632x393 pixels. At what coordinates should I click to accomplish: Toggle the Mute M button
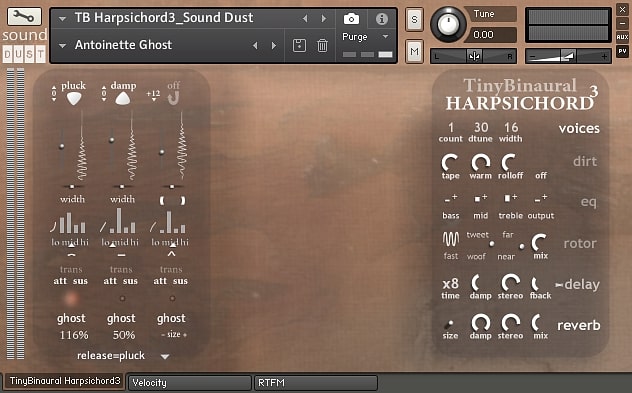(x=414, y=52)
